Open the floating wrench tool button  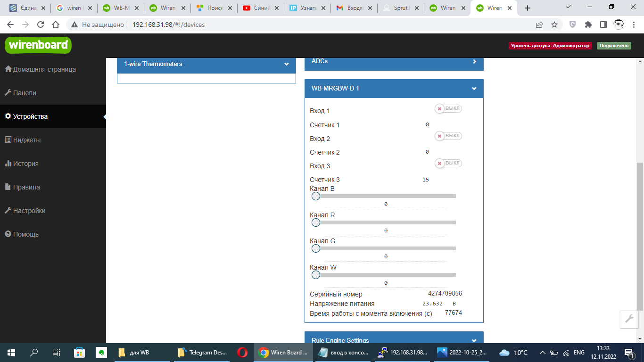click(629, 319)
